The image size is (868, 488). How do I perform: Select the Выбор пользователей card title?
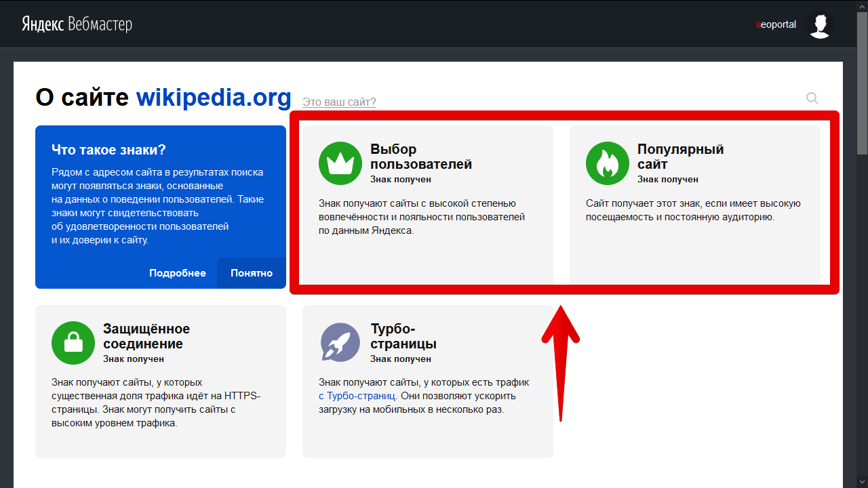coord(420,157)
